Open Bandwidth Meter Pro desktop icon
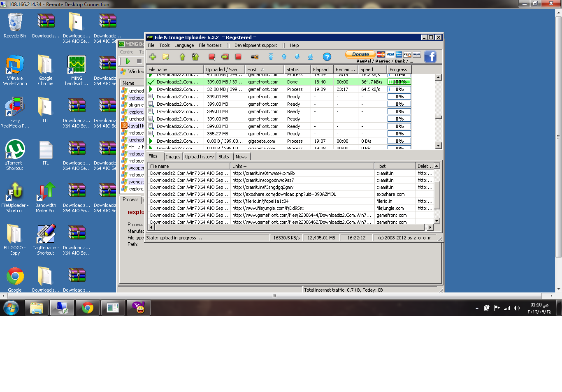Viewport: 562px width, 392px height. point(46,197)
